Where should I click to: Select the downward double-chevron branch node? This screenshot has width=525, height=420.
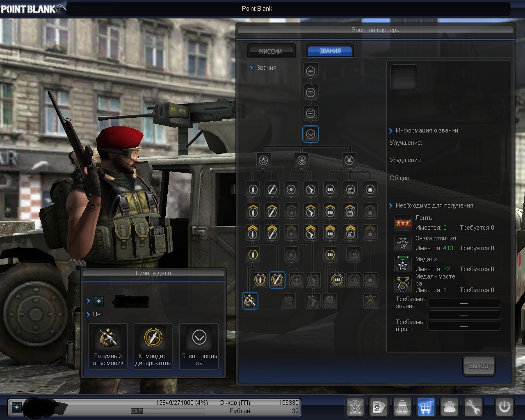click(301, 160)
